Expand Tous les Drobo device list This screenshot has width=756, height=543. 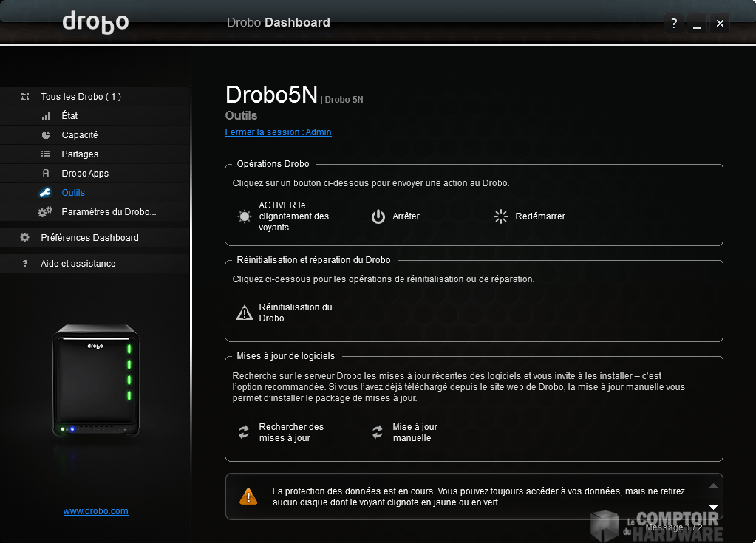click(81, 97)
